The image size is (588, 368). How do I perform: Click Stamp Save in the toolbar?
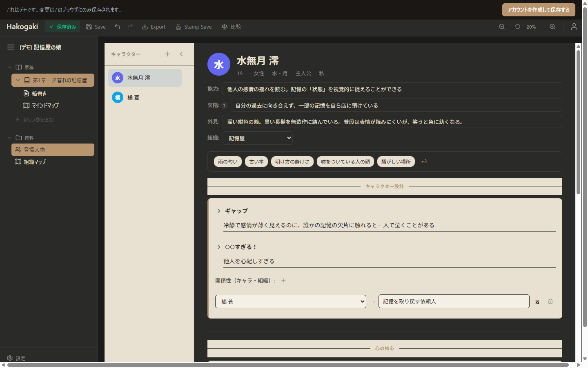pyautogui.click(x=194, y=27)
